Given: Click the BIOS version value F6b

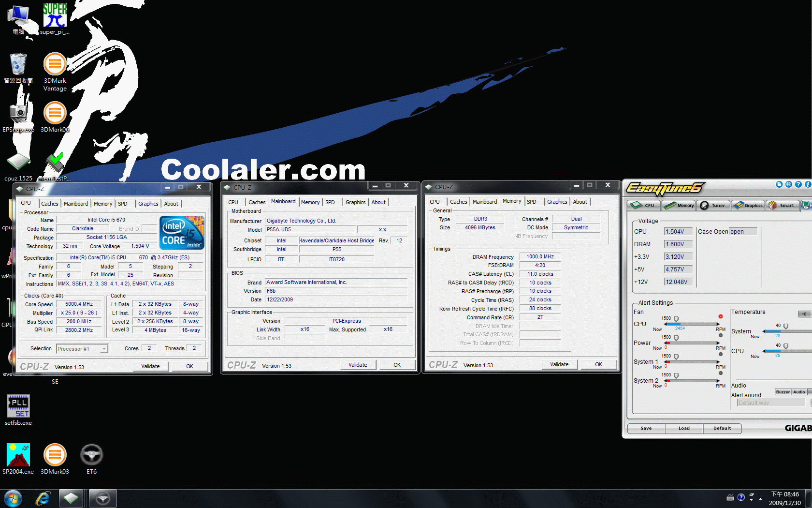Looking at the screenshot, I should [x=336, y=291].
